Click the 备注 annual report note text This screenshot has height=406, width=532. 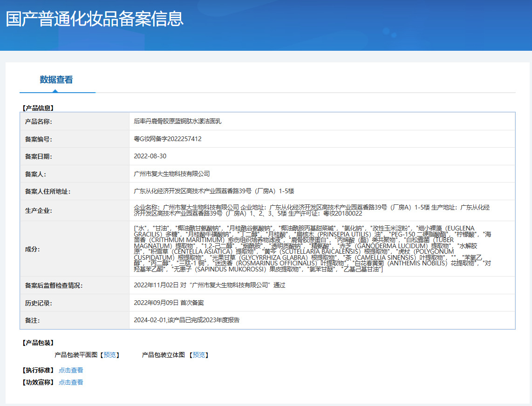[x=187, y=320]
